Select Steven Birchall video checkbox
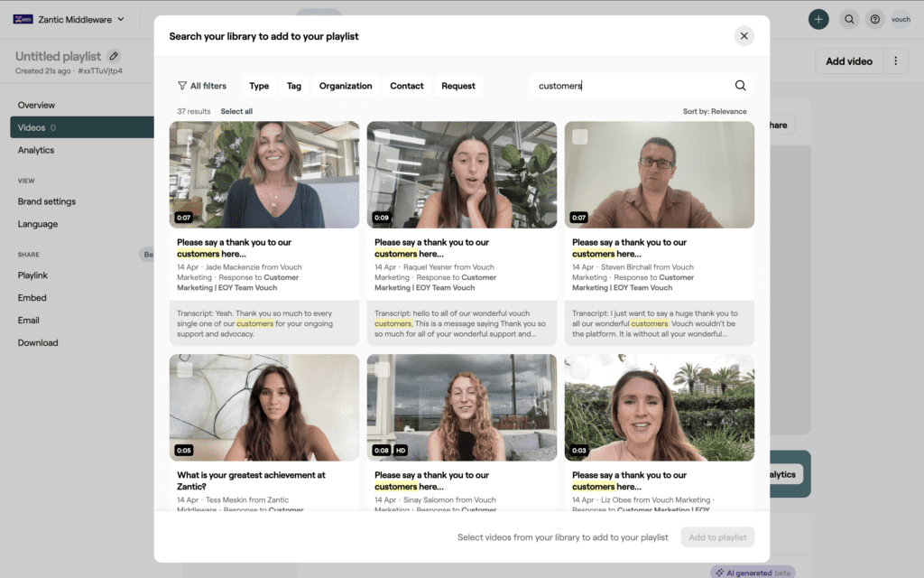Viewport: 924px width, 578px height. (580, 137)
